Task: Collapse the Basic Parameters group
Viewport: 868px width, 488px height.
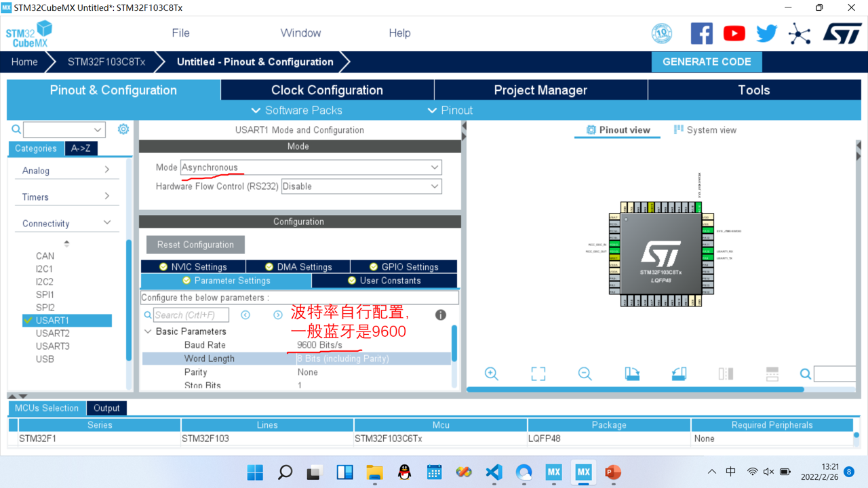Action: pyautogui.click(x=148, y=331)
